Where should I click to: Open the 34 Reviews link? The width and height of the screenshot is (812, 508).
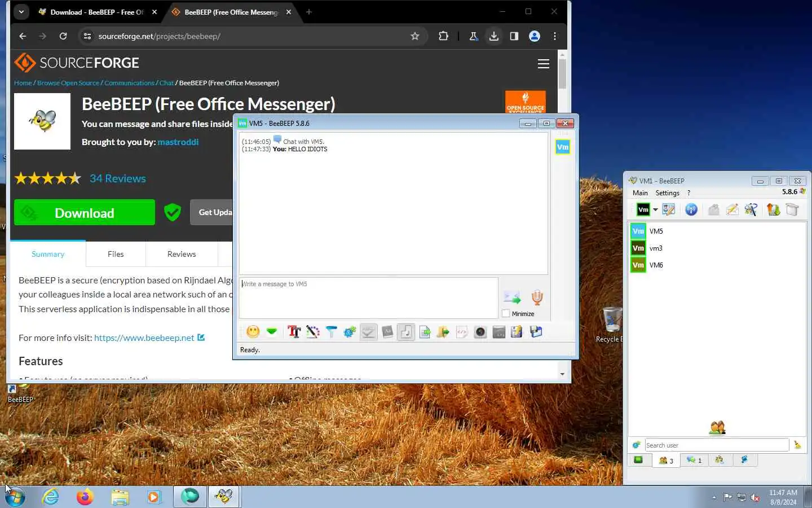[118, 178]
